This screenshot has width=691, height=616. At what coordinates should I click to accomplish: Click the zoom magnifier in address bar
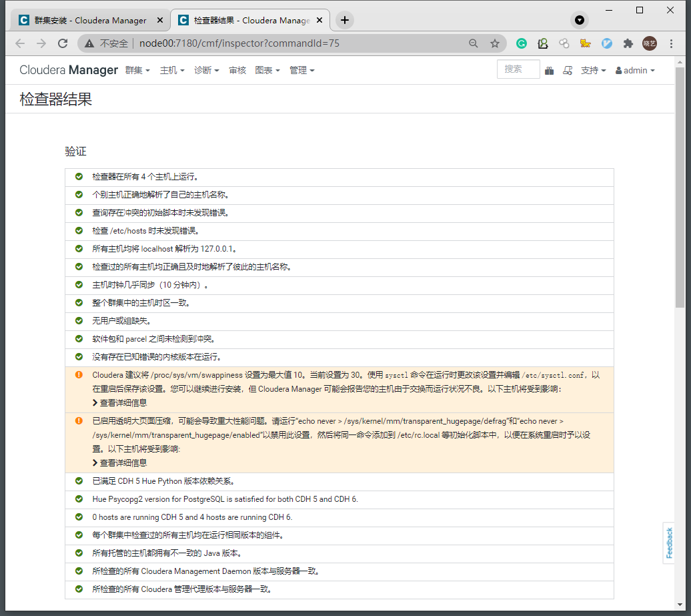click(x=474, y=43)
